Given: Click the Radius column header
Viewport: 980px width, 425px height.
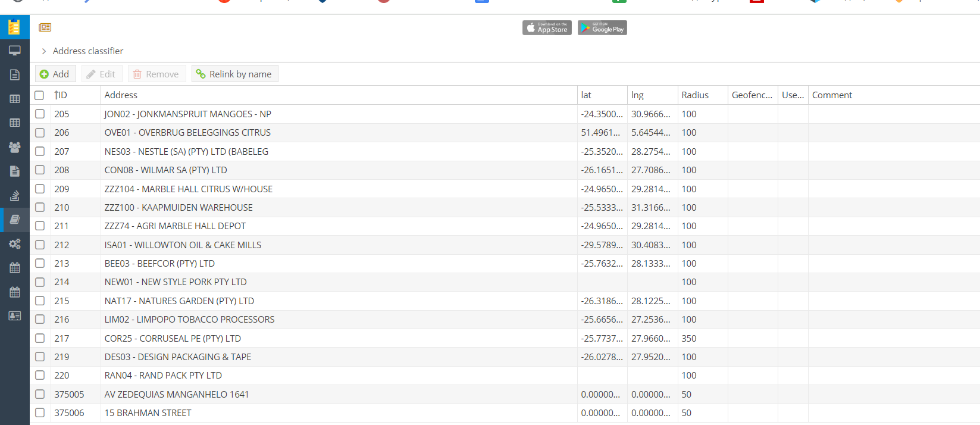Looking at the screenshot, I should (695, 95).
